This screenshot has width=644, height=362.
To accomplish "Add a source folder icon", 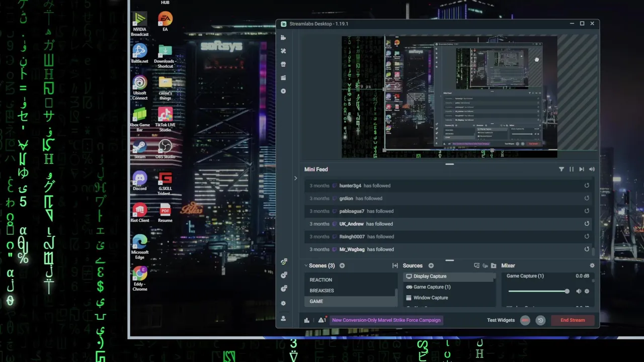I will (x=494, y=265).
